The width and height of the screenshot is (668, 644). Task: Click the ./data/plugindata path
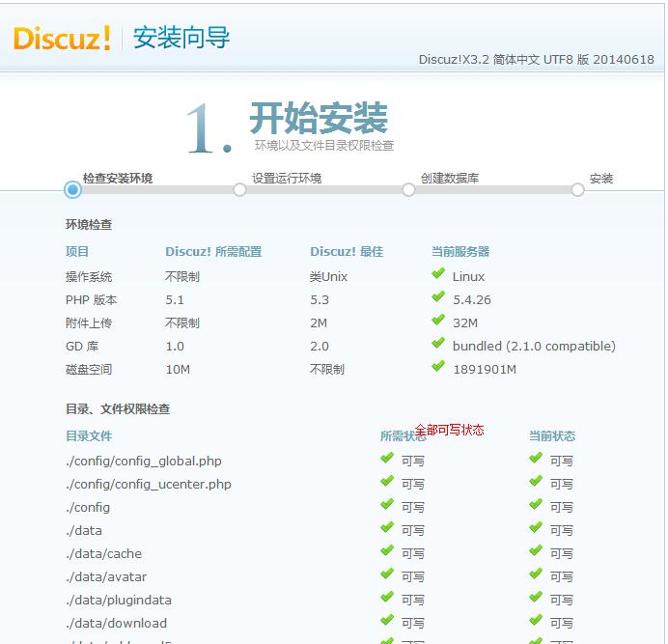pyautogui.click(x=119, y=601)
